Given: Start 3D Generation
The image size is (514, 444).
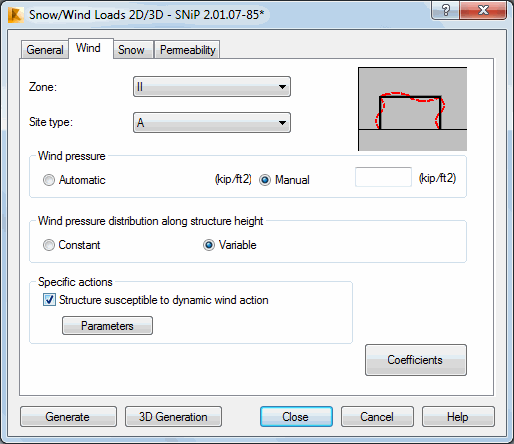Looking at the screenshot, I should [x=173, y=417].
